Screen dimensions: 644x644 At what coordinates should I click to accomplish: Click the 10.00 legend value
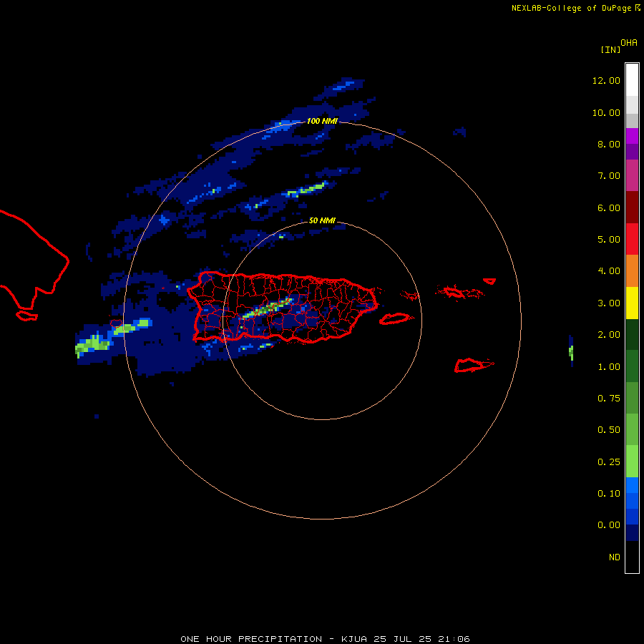point(606,112)
